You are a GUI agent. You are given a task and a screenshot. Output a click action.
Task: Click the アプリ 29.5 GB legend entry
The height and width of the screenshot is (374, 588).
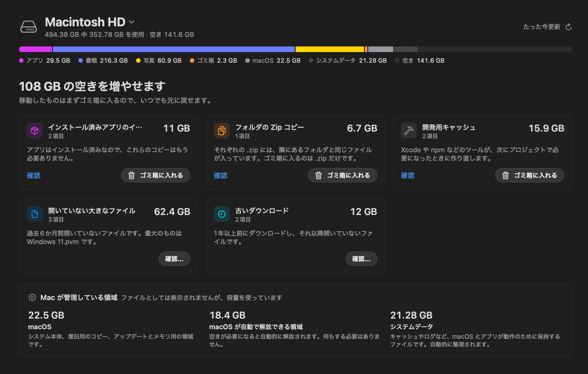click(45, 60)
